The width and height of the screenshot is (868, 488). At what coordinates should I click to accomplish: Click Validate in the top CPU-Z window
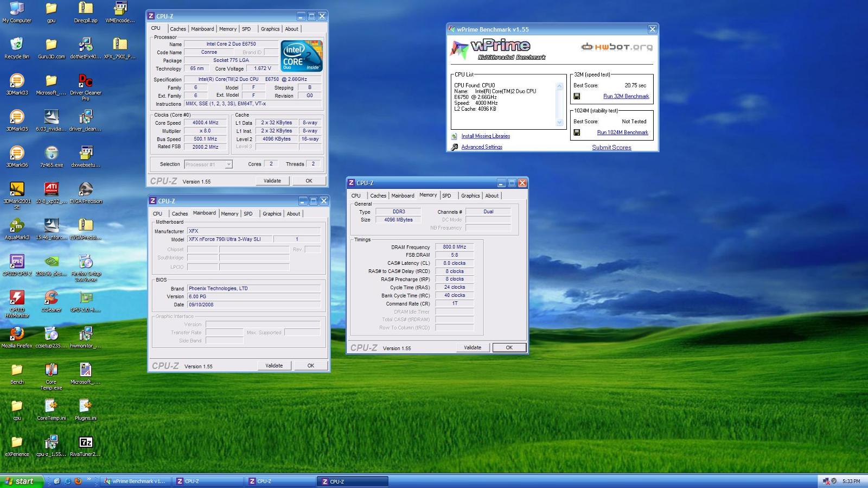(x=272, y=181)
